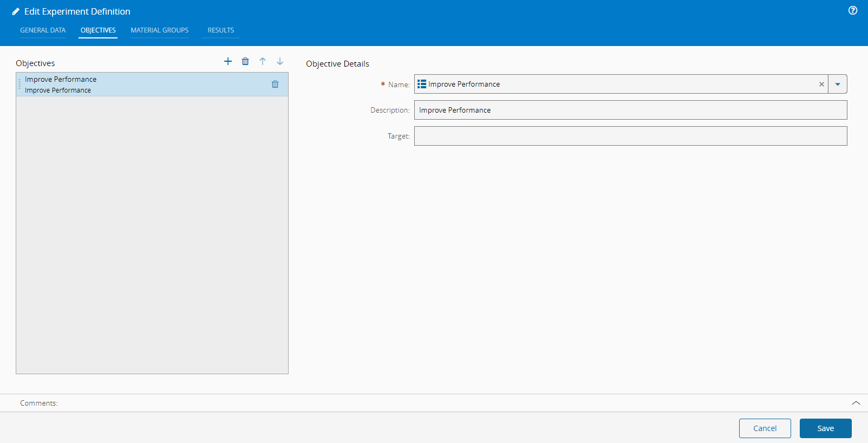868x443 pixels.
Task: Delete the Improve Performance row via its trash icon
Action: (275, 84)
